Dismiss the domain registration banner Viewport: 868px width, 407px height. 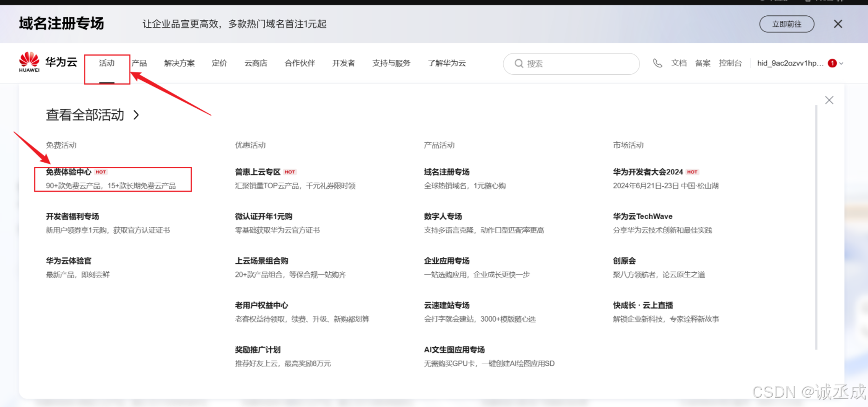pos(838,24)
